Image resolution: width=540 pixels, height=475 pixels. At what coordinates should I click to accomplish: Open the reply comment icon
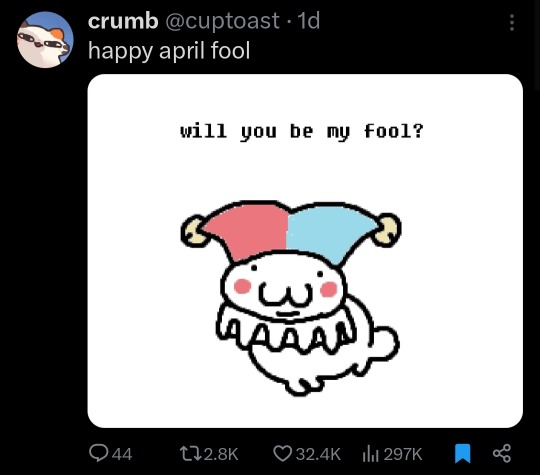point(99,453)
